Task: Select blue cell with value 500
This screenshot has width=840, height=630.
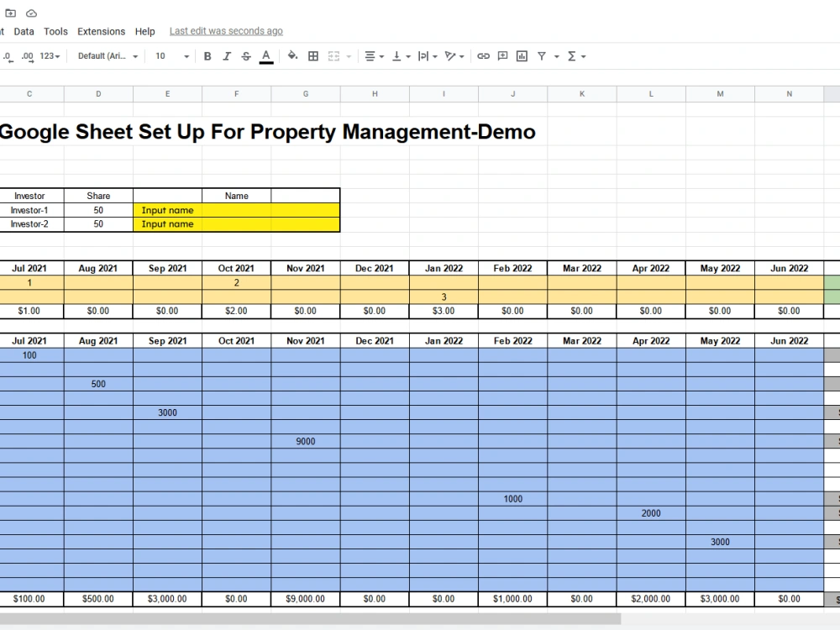Action: point(98,384)
